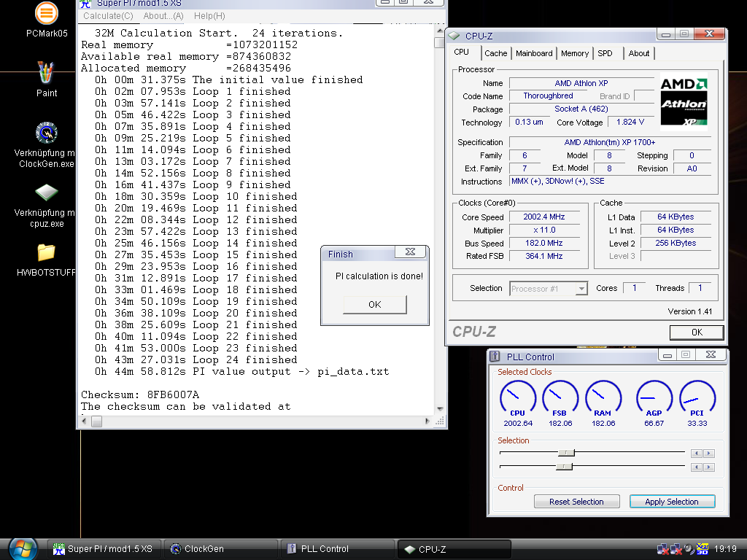Open the Help(H) menu in Super PI
The height and width of the screenshot is (560, 747).
(x=209, y=16)
